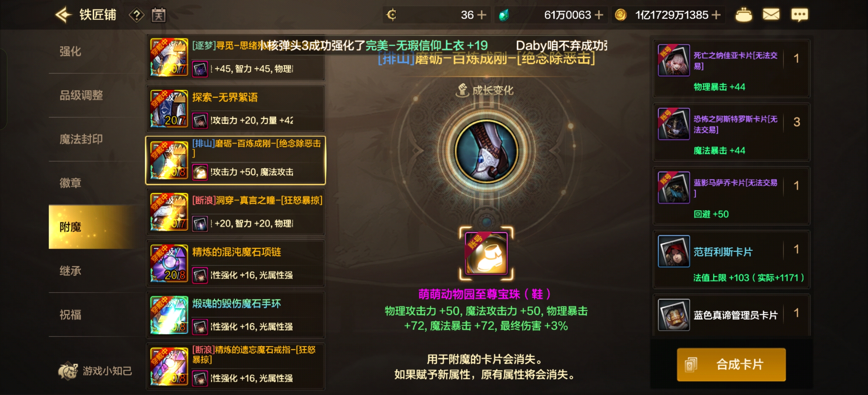Open the golden pouch shop icon
The height and width of the screenshot is (395, 868).
click(x=743, y=15)
